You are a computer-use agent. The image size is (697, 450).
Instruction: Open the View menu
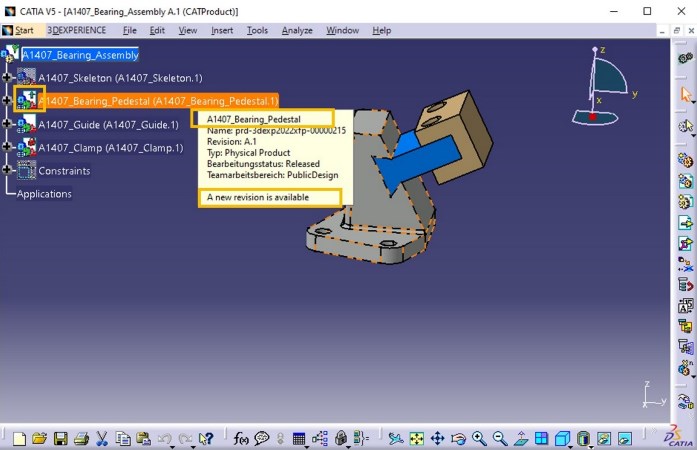(188, 30)
